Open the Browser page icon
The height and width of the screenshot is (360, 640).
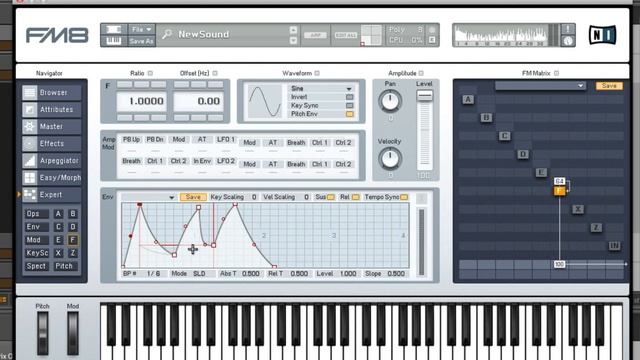click(29, 93)
